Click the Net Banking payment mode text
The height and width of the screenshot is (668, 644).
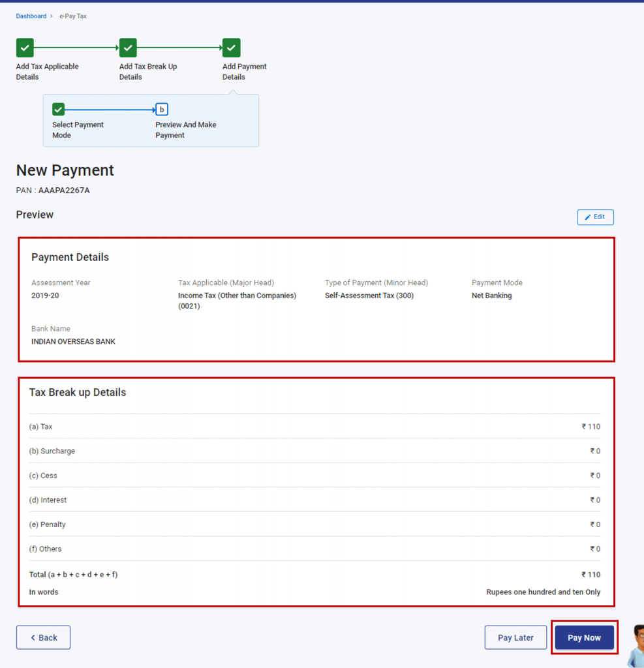pyautogui.click(x=491, y=295)
